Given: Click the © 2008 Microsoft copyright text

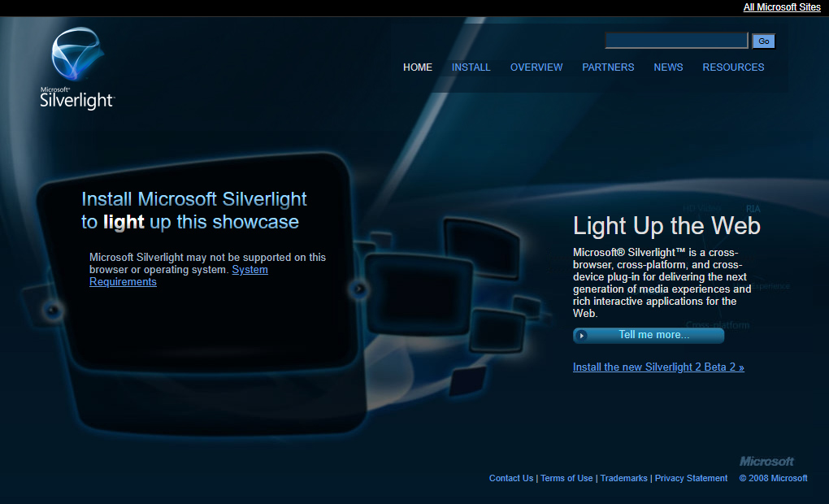Looking at the screenshot, I should [773, 478].
